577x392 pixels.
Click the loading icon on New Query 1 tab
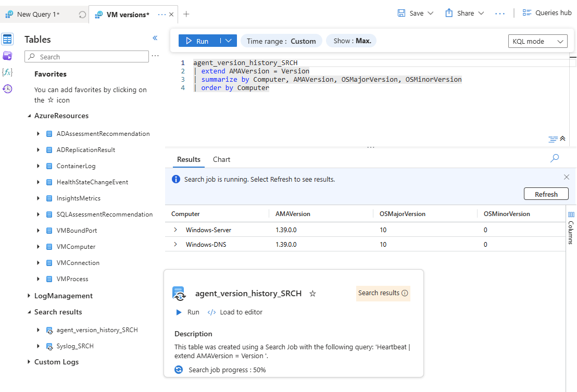tap(82, 15)
